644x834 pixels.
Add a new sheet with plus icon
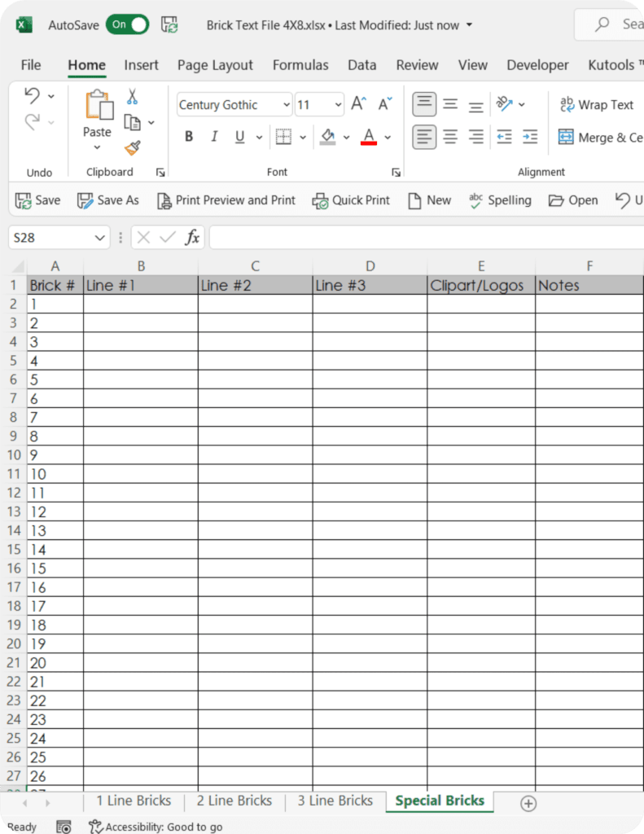(x=528, y=803)
